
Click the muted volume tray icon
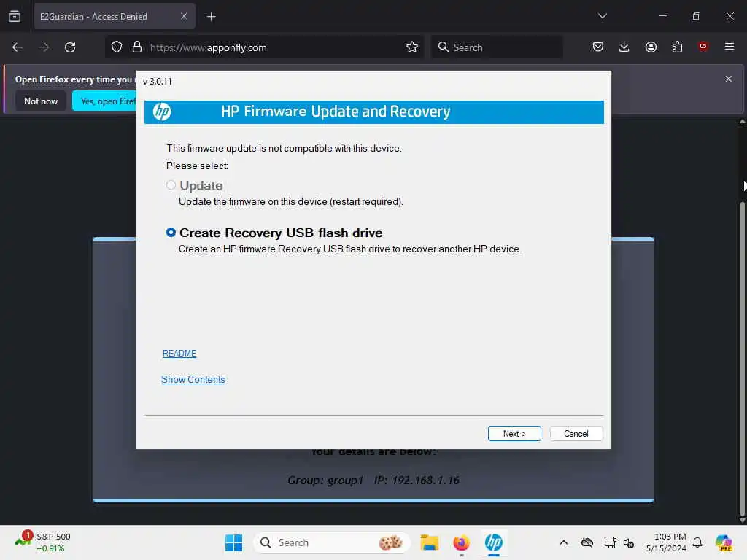pyautogui.click(x=629, y=542)
